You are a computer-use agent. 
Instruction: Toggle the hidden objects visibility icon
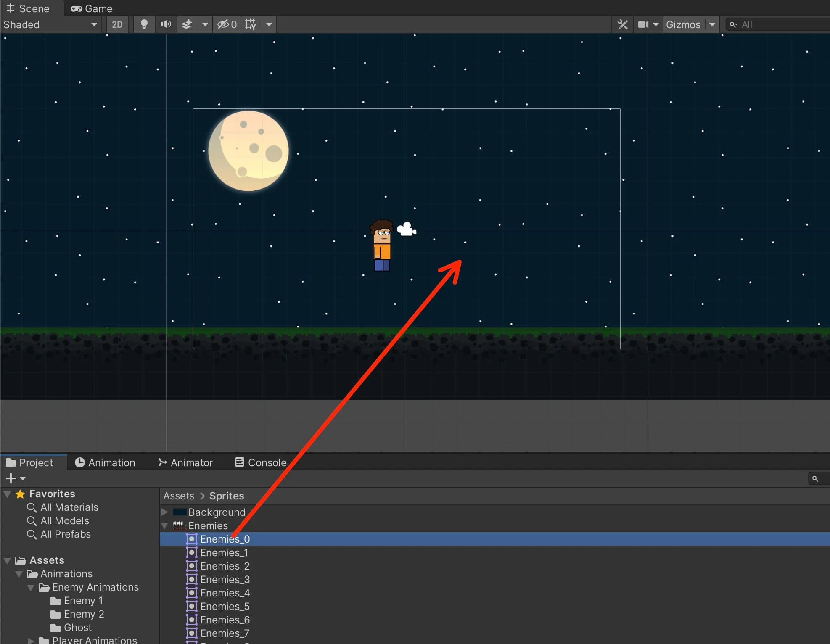(x=227, y=24)
